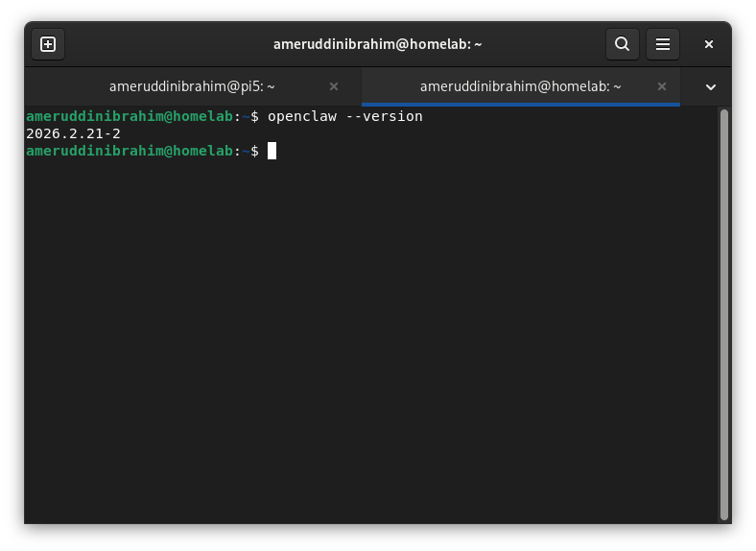Expand the tab list chevron
The image size is (756, 551).
(x=711, y=86)
